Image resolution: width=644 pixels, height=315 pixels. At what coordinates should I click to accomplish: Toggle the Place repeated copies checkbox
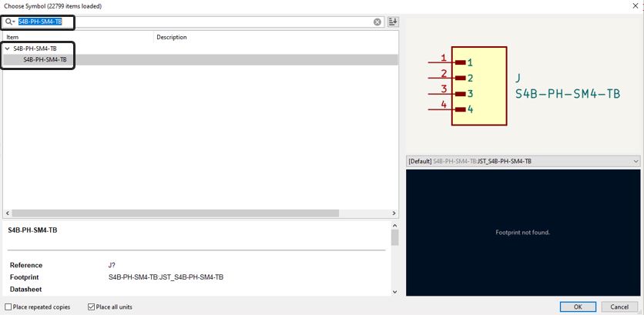tap(8, 307)
